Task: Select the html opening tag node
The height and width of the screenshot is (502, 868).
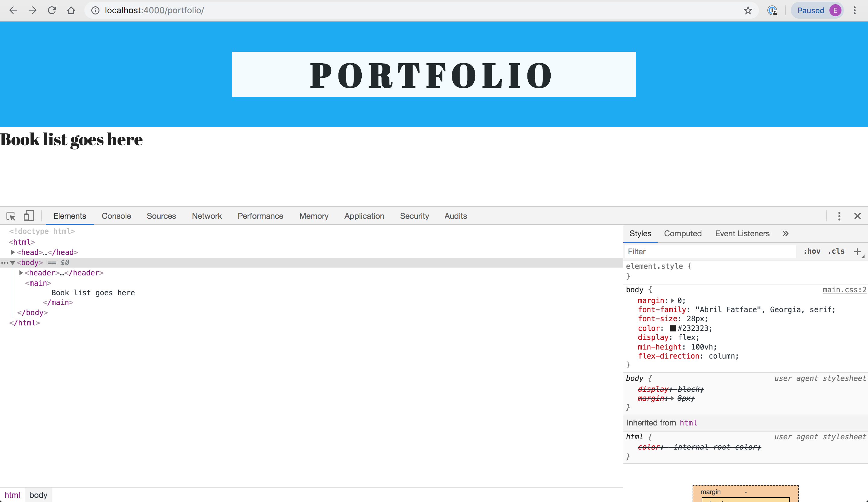Action: pyautogui.click(x=22, y=242)
